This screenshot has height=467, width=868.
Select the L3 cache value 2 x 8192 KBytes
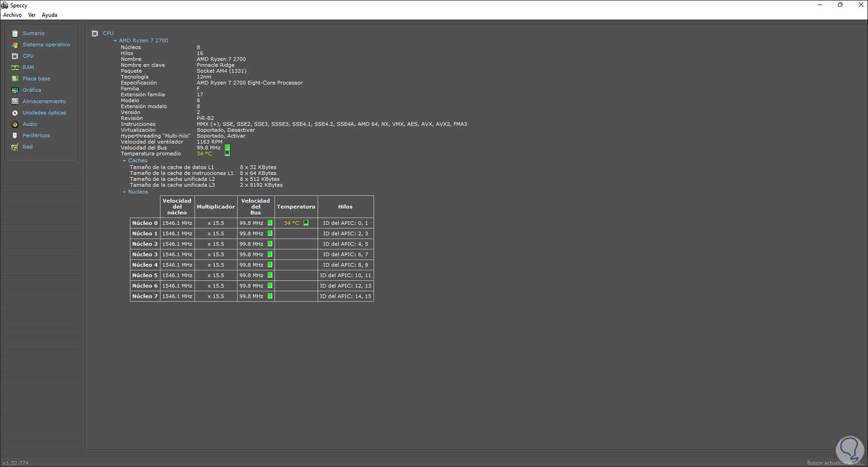(261, 185)
